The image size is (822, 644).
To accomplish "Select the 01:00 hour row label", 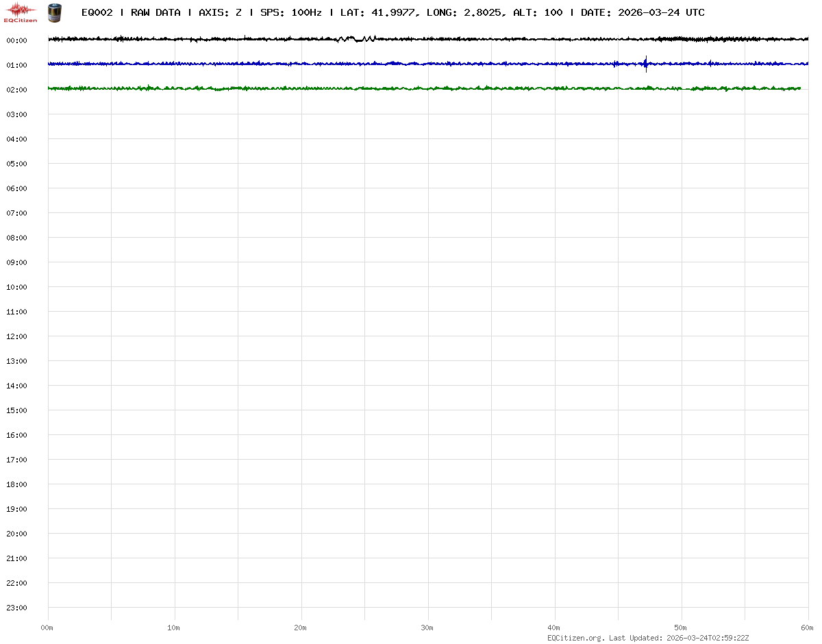I will pyautogui.click(x=16, y=65).
